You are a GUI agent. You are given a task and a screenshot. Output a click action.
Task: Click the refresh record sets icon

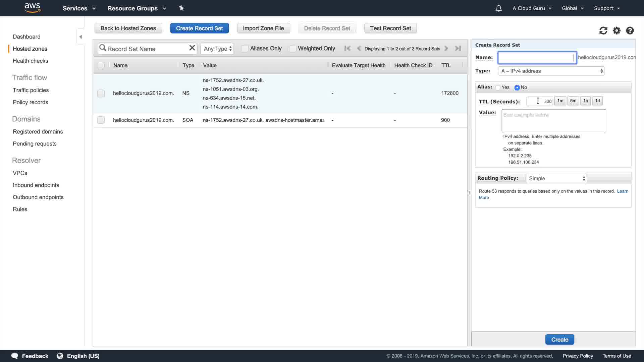click(603, 31)
